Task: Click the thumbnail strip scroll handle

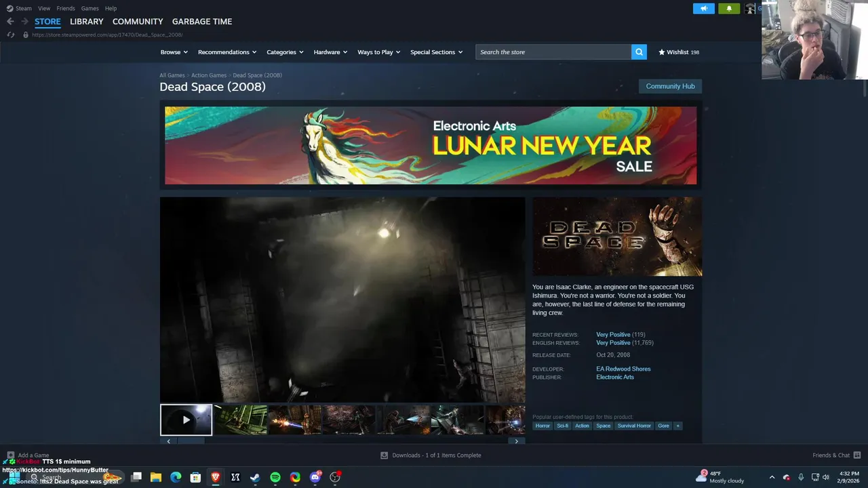Action: pos(191,441)
